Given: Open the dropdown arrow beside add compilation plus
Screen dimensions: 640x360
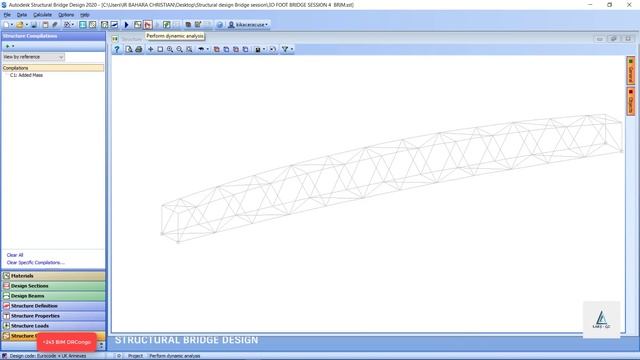Looking at the screenshot, I should [x=13, y=46].
